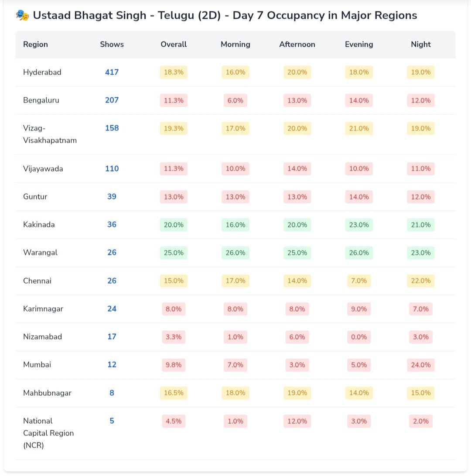The height and width of the screenshot is (476, 471).
Task: Click Mumbai's 24.0% night occupancy badge
Action: pyautogui.click(x=421, y=365)
